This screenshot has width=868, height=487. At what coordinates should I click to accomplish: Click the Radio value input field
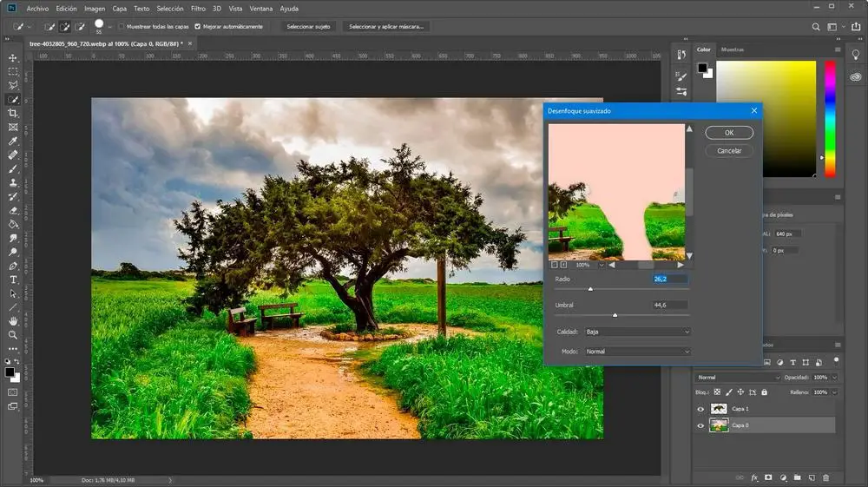pos(670,279)
